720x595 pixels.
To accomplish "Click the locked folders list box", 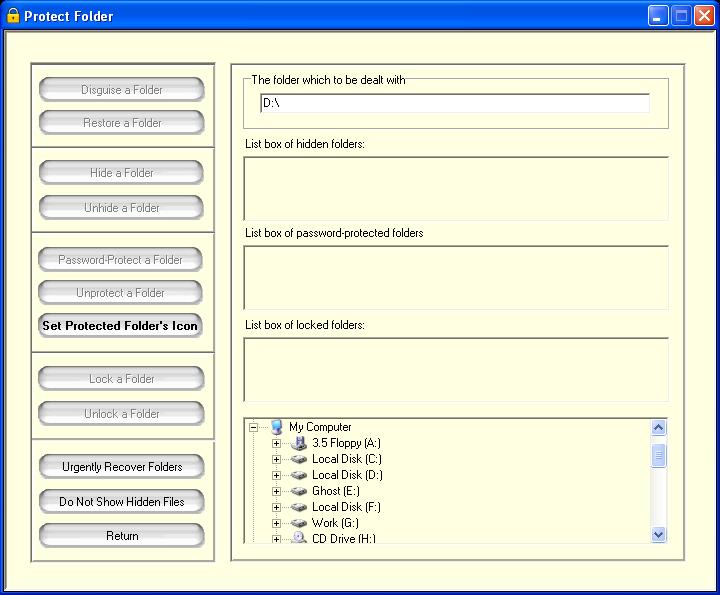I will (456, 370).
